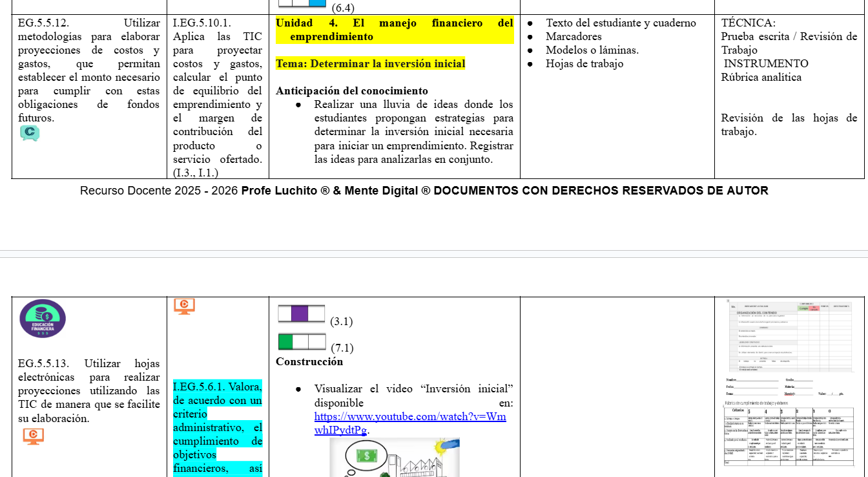The width and height of the screenshot is (868, 477).
Task: Select the rubric de cumplimiento table image
Action: click(x=790, y=432)
